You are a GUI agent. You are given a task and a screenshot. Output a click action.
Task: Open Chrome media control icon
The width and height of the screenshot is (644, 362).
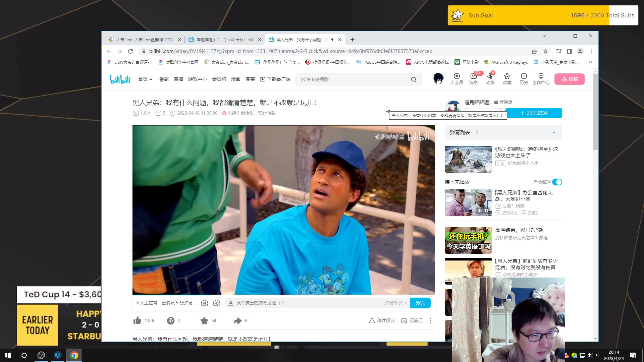pos(558,51)
